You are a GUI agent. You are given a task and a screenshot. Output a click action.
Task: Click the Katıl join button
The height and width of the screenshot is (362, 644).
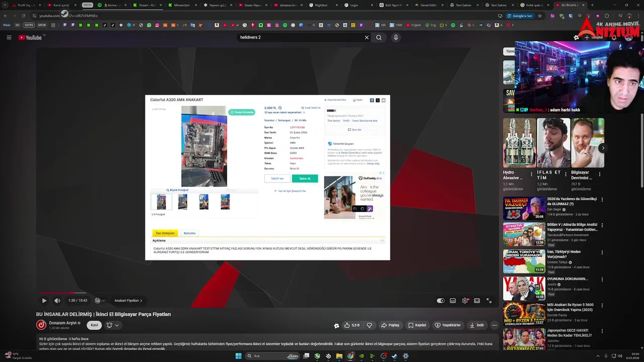coord(94,325)
